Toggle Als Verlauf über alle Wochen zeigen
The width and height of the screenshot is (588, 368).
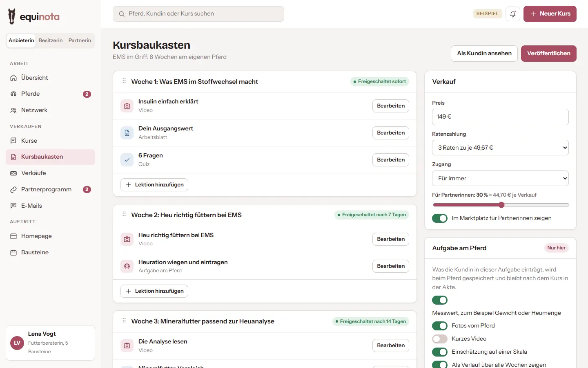pos(440,364)
